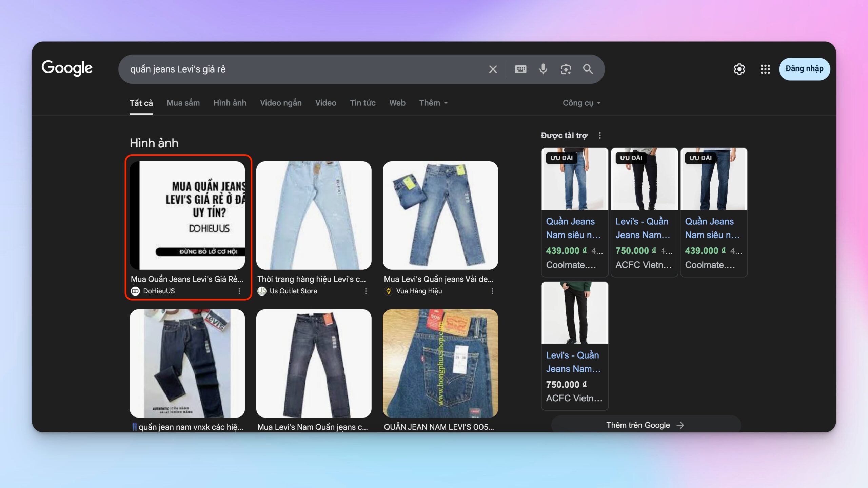
Task: Click the Thêm trên Google button
Action: point(646,425)
